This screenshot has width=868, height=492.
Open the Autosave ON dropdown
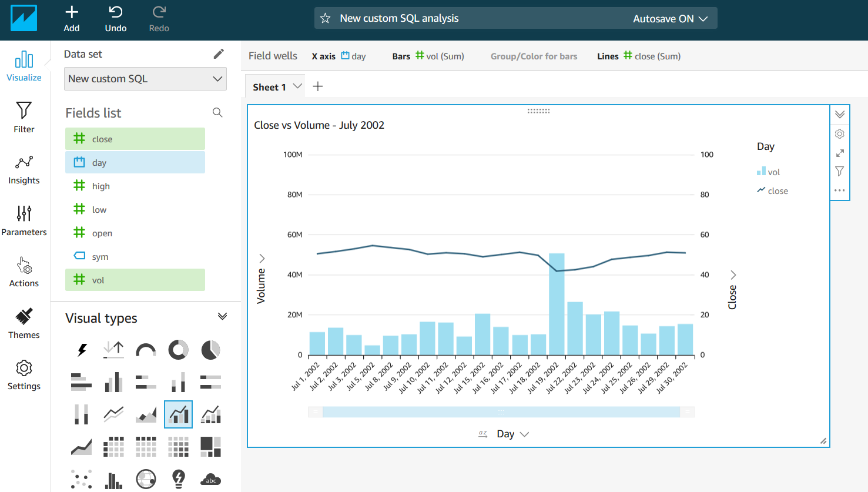670,19
